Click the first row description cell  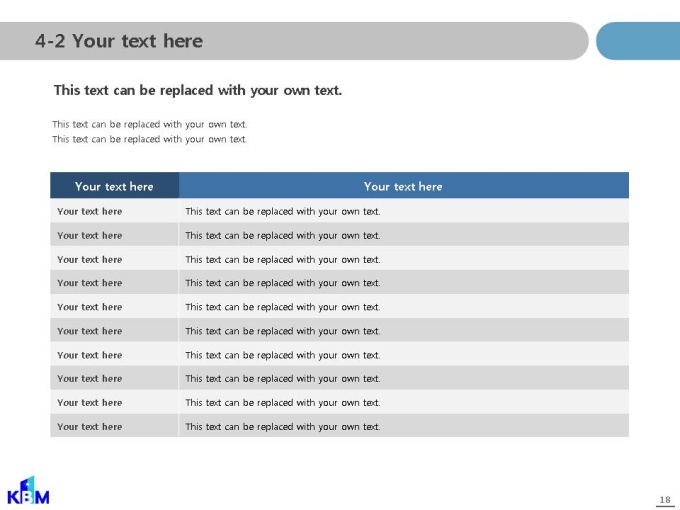tap(404, 211)
